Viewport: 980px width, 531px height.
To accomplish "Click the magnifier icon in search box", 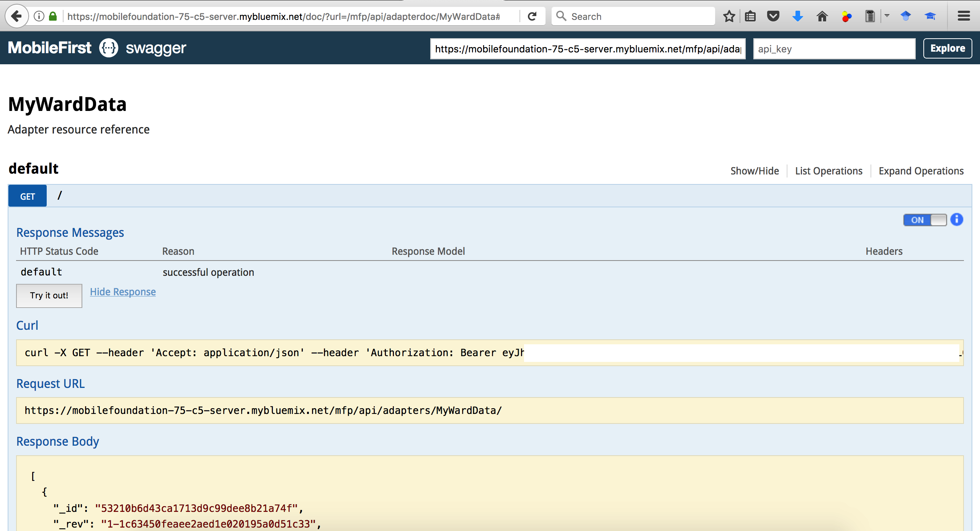I will pyautogui.click(x=561, y=16).
